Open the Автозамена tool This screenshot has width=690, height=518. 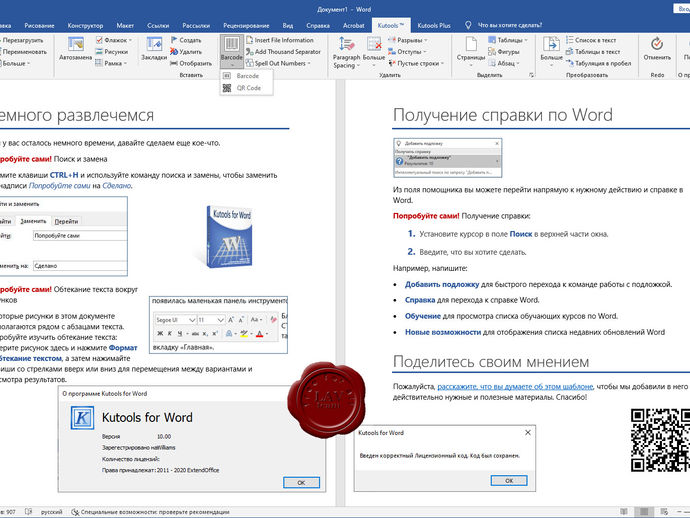[75, 49]
